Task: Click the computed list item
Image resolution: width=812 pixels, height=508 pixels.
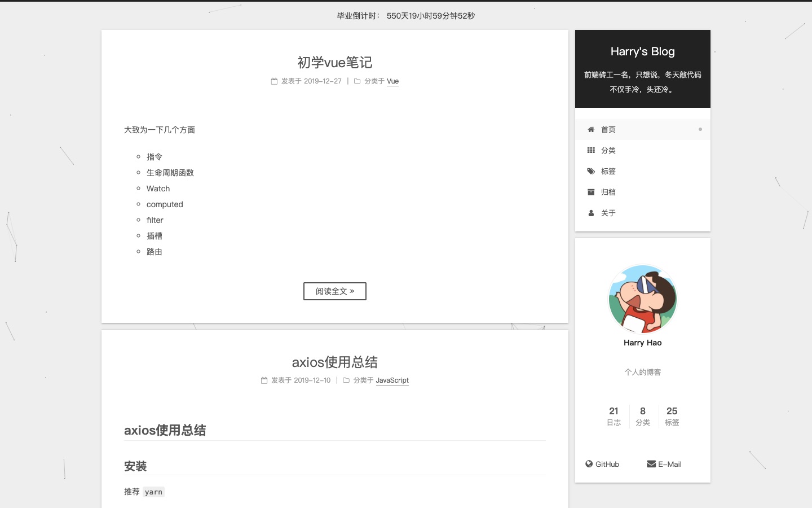Action: 165,204
